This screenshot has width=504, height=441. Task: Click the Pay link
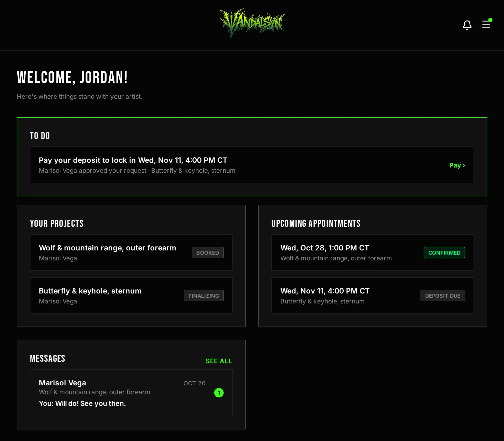[x=457, y=165]
